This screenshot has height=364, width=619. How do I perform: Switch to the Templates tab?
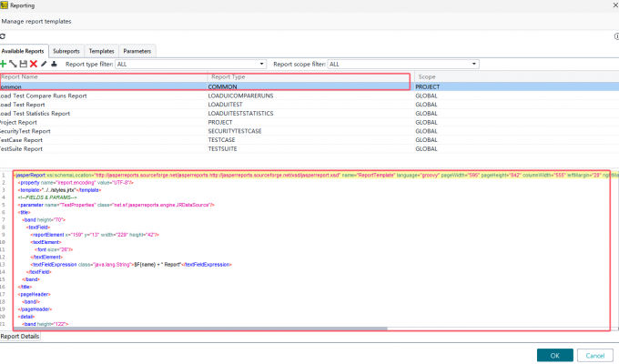101,51
